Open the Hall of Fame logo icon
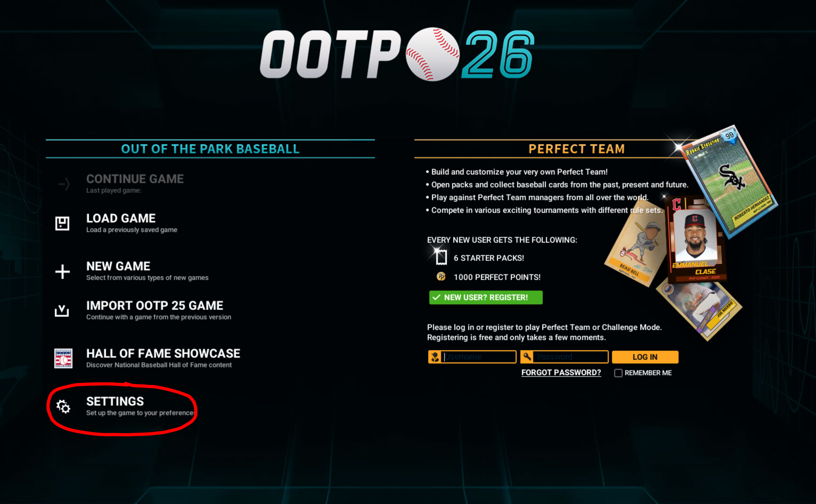 coord(63,358)
